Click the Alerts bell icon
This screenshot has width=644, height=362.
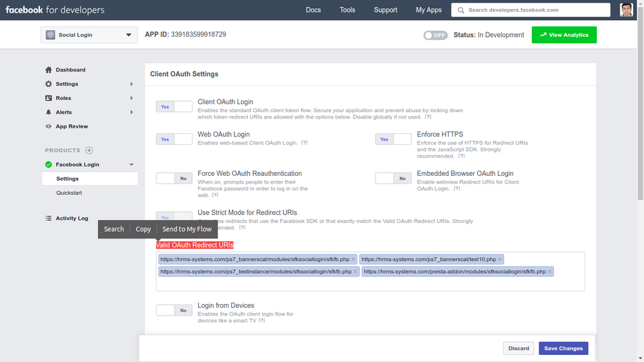(48, 112)
